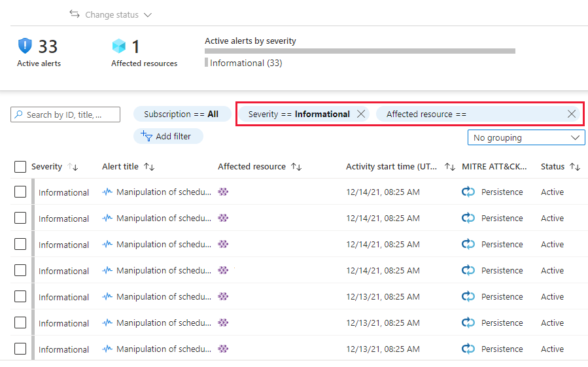Click the funnel plus icon on Add filter

tap(147, 136)
